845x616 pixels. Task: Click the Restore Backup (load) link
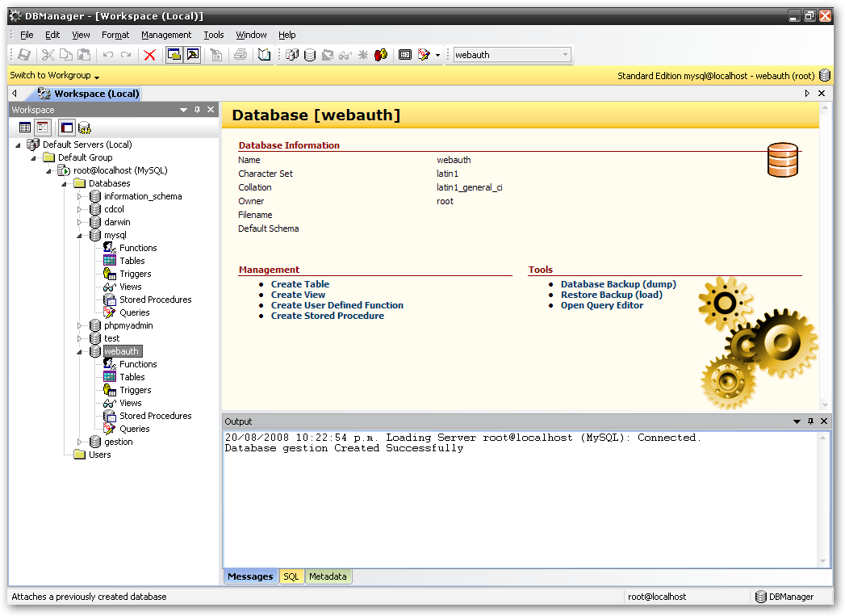click(612, 295)
